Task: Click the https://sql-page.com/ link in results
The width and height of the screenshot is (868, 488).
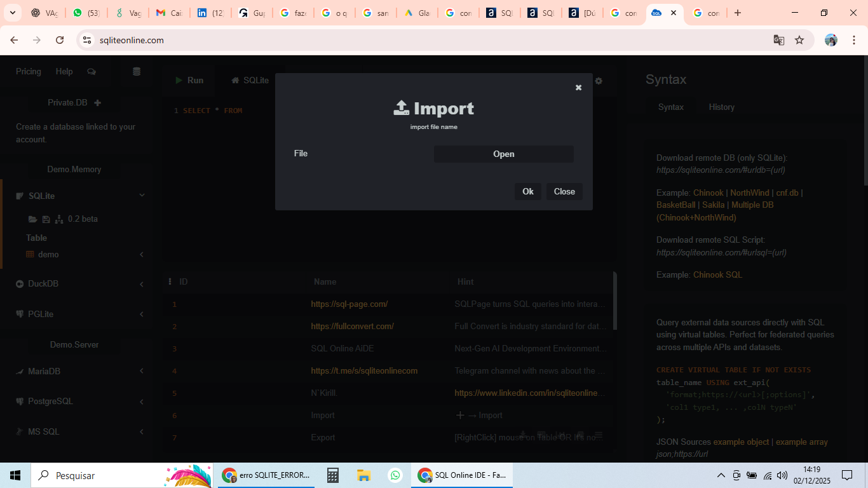Action: point(349,304)
